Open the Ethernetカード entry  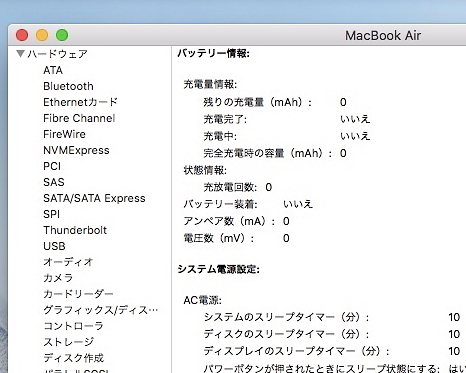click(80, 102)
